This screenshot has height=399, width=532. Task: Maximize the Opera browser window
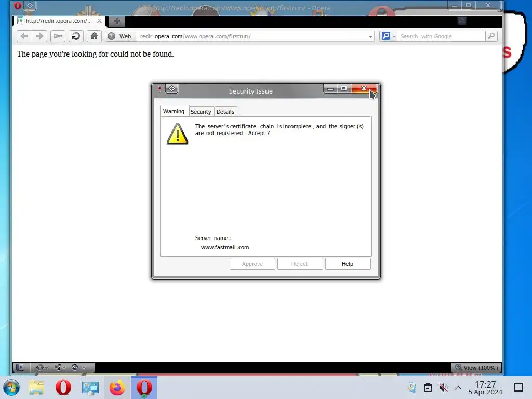(x=468, y=5)
